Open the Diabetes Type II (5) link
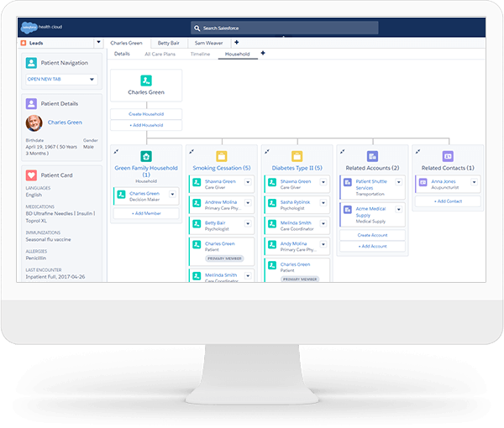Image resolution: width=504 pixels, height=428 pixels. [x=297, y=168]
